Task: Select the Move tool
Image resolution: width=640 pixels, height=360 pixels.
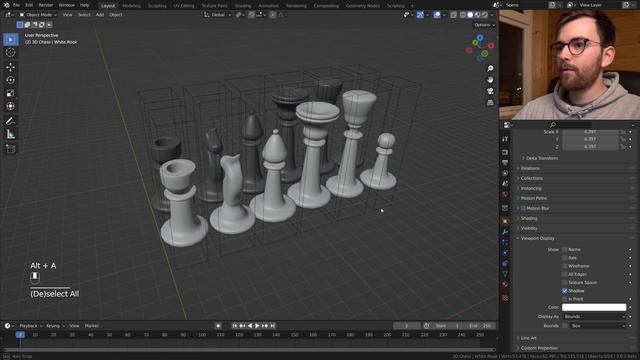Action: (x=11, y=67)
